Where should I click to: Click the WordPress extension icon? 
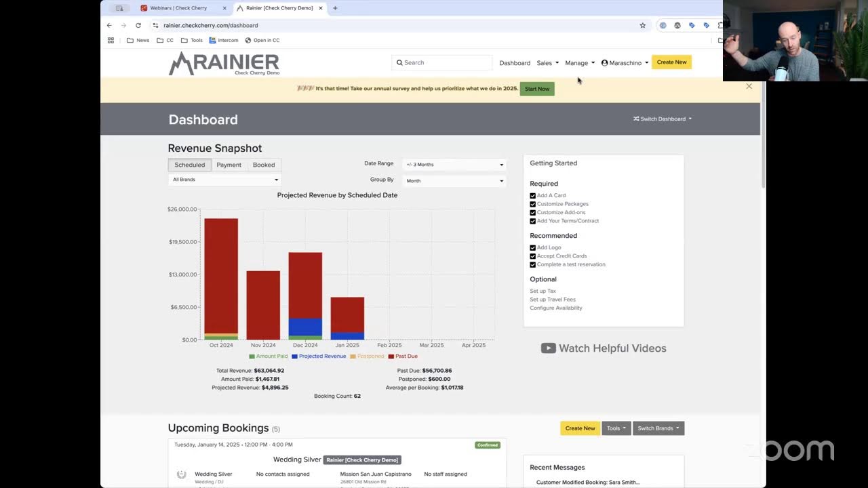[x=677, y=25]
